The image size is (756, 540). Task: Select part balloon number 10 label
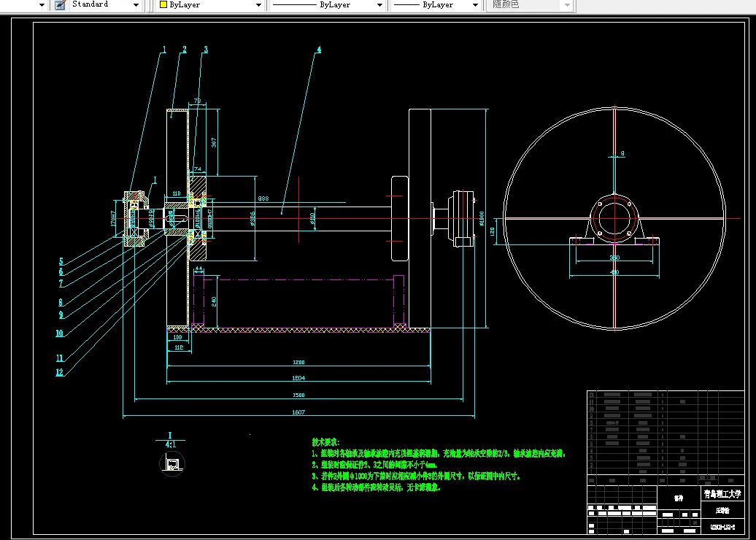coord(59,333)
